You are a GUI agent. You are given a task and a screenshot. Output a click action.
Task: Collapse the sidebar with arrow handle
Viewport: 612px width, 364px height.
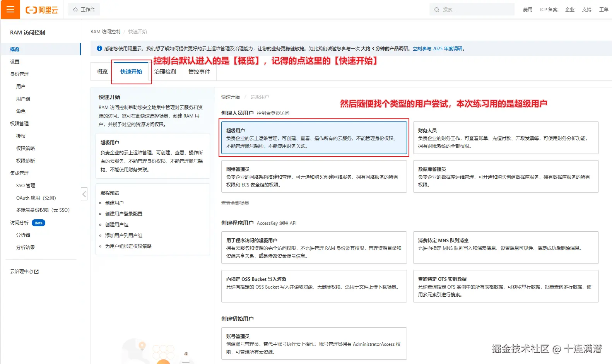(84, 194)
